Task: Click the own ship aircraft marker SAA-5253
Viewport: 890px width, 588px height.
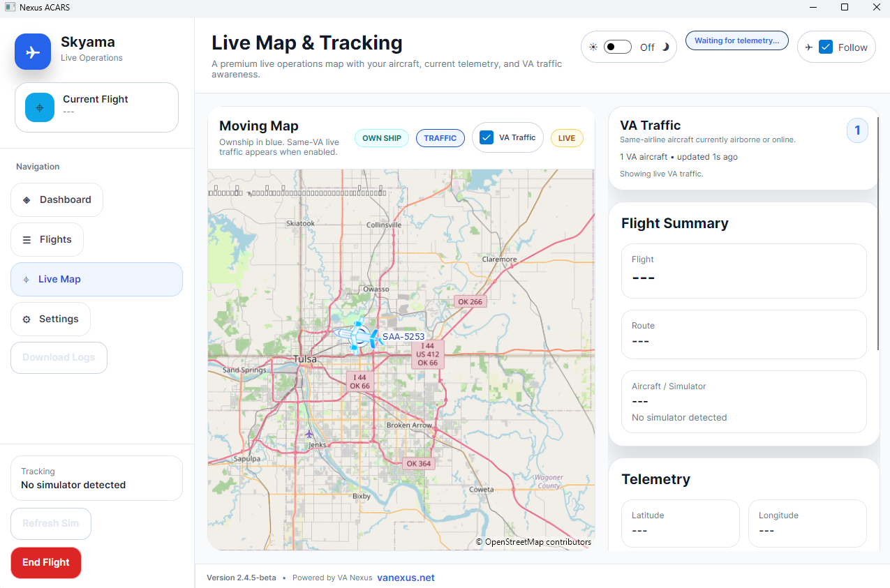Action: click(x=357, y=337)
